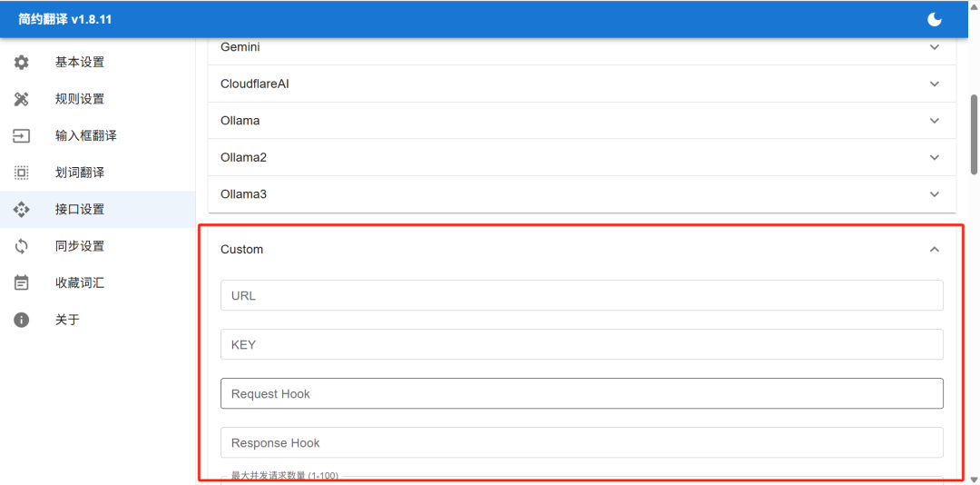Click the 输入框翻译 input icon
980x485 pixels.
[x=22, y=136]
